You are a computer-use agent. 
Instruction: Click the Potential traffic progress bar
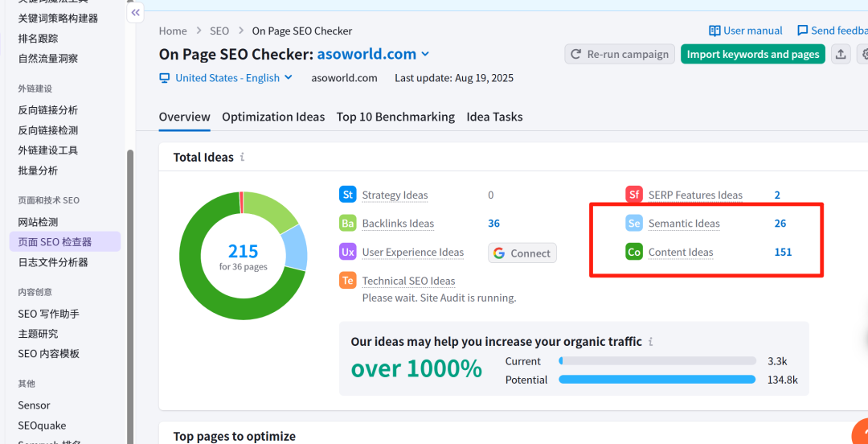(657, 380)
